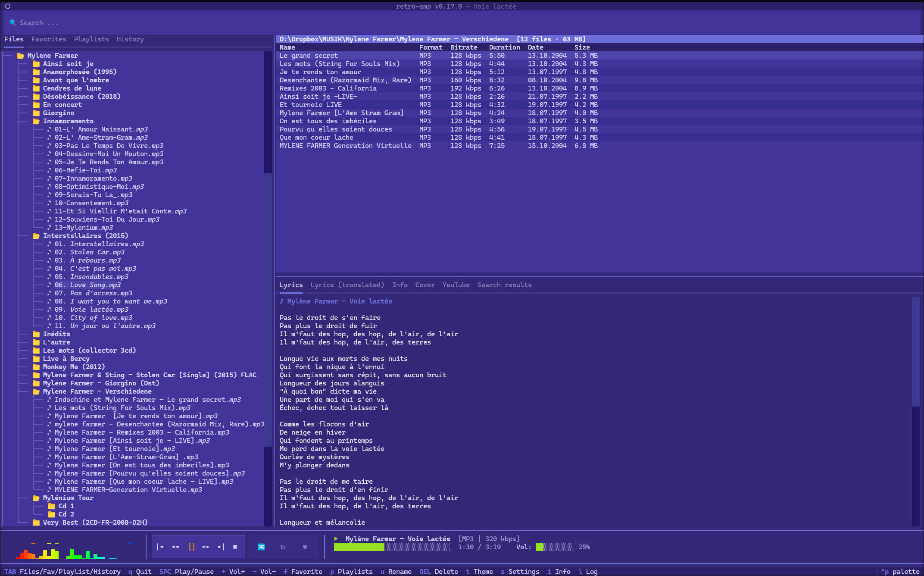Click the Theme shortcut in footer
This screenshot has height=576, width=924.
coord(479,571)
